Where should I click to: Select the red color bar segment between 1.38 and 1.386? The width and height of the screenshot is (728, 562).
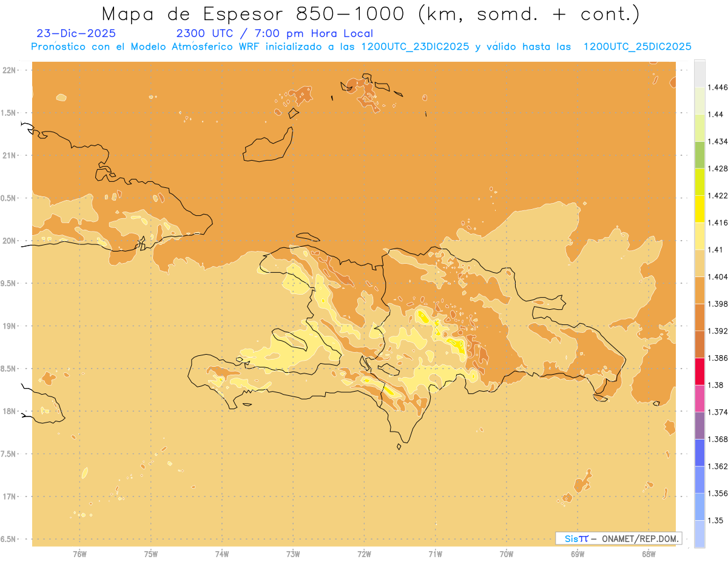pyautogui.click(x=699, y=371)
